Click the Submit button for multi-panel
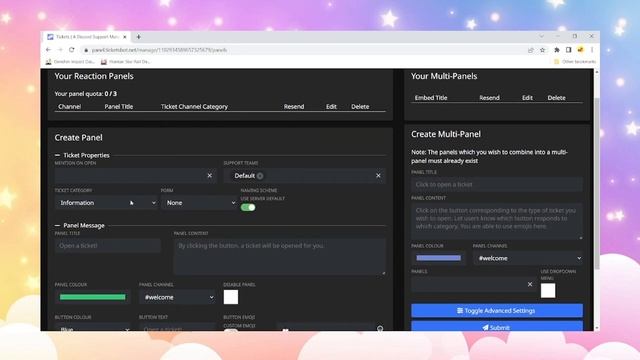Viewport: 640px width, 360px height. (497, 327)
